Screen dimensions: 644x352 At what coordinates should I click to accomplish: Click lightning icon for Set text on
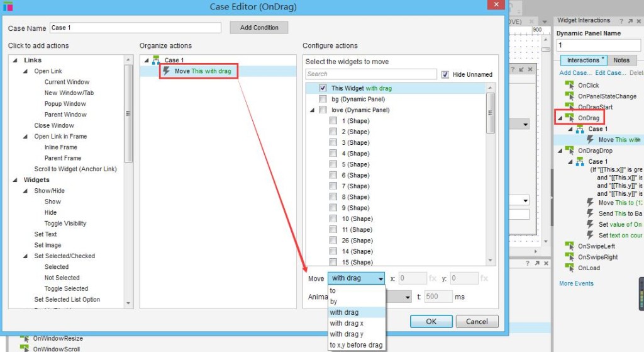pos(590,236)
